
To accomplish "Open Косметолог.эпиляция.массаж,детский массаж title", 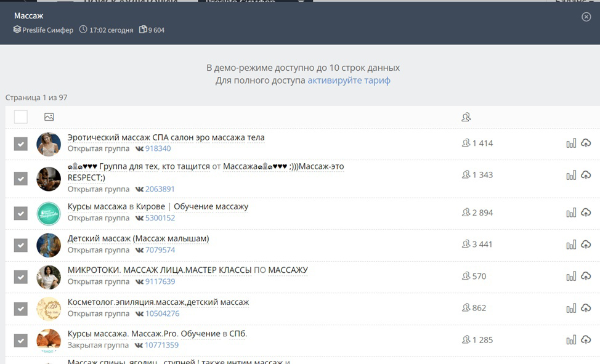I will (x=158, y=302).
